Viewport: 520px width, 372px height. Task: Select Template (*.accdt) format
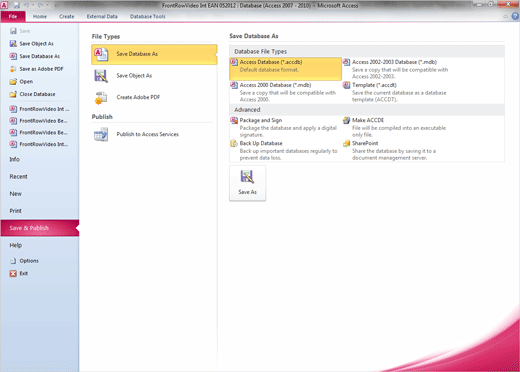(397, 92)
